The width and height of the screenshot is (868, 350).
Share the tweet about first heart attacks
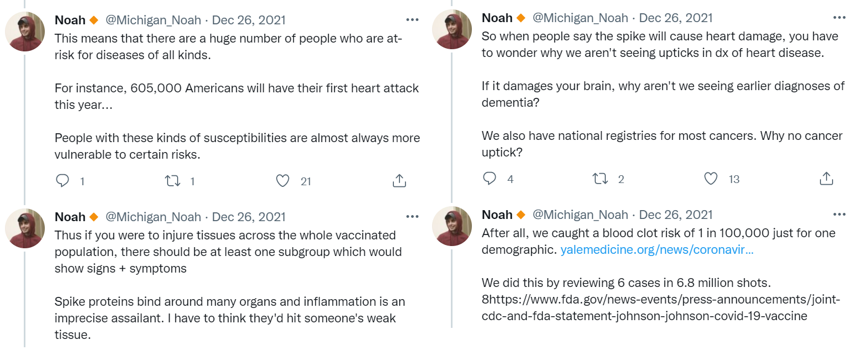point(399,181)
